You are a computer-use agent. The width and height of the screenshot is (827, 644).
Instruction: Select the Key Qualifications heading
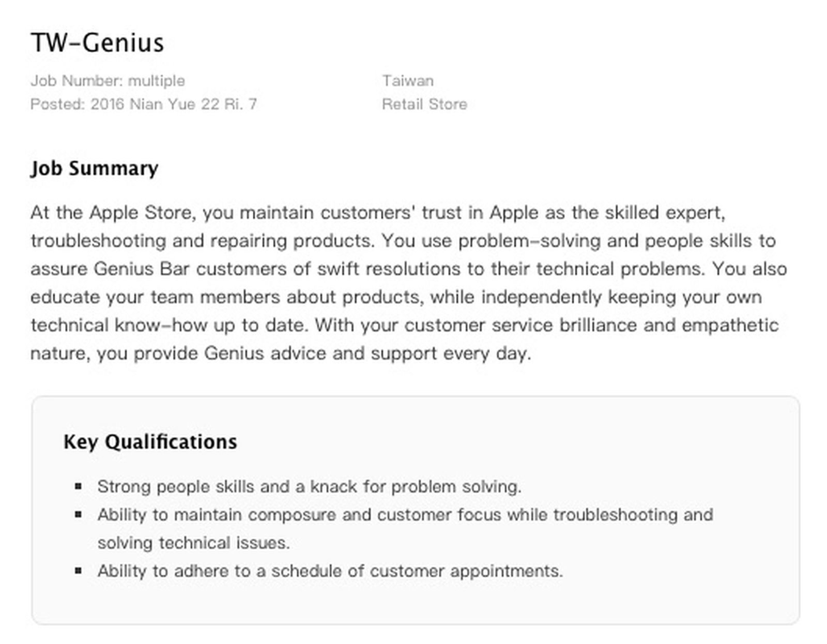click(150, 442)
